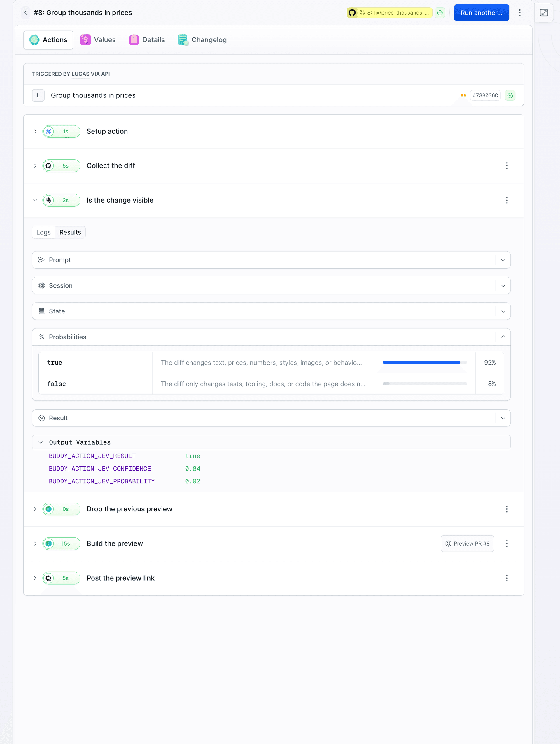Click the orange dots indicator beside commit hash

pos(463,95)
